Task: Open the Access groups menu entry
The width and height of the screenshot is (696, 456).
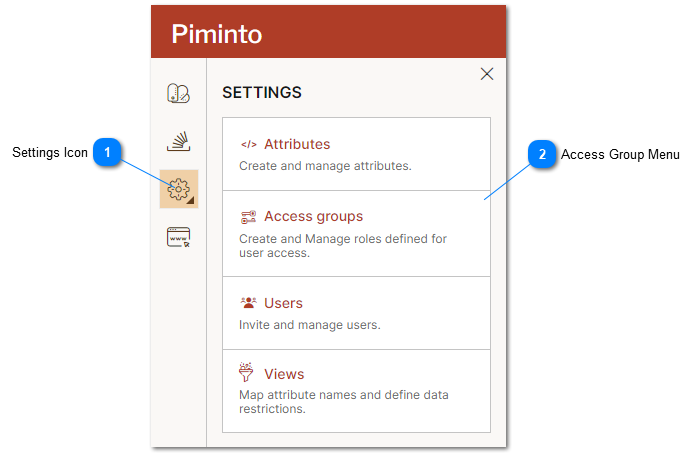Action: coord(356,234)
